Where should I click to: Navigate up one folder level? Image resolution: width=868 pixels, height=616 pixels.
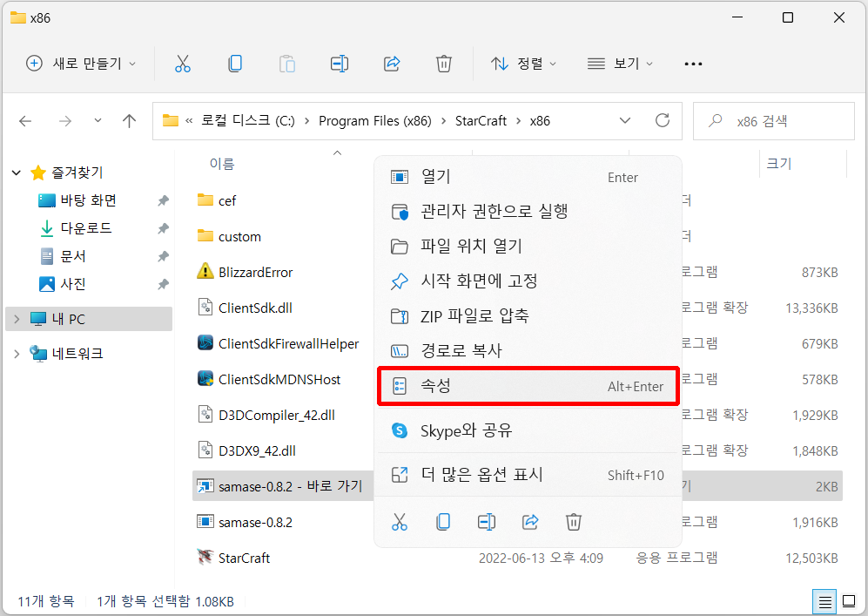click(129, 121)
